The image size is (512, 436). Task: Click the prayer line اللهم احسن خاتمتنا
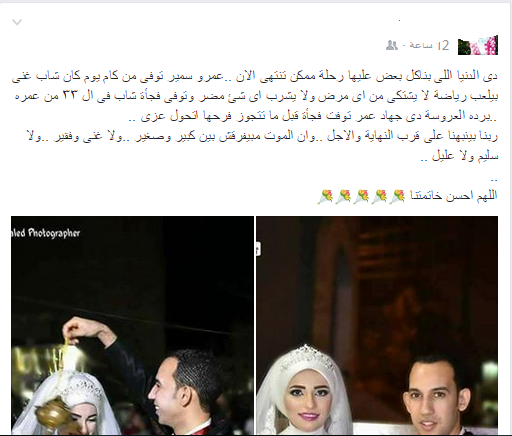[454, 195]
